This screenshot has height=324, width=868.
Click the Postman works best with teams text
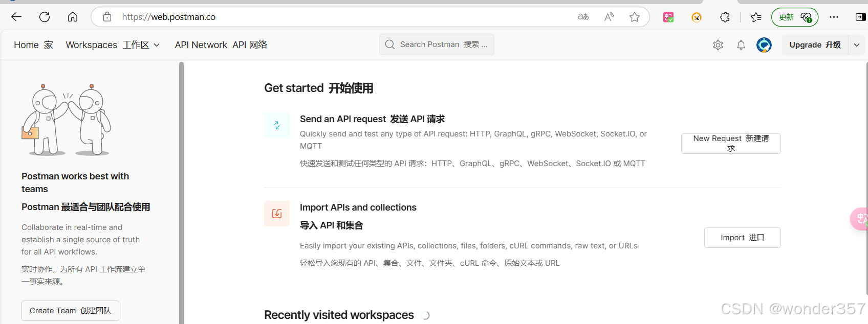pyautogui.click(x=75, y=182)
